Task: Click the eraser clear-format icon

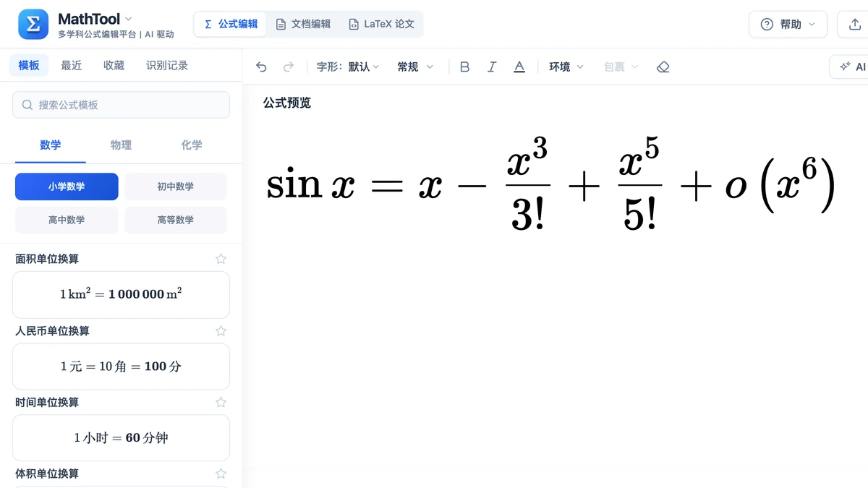Action: click(x=663, y=67)
